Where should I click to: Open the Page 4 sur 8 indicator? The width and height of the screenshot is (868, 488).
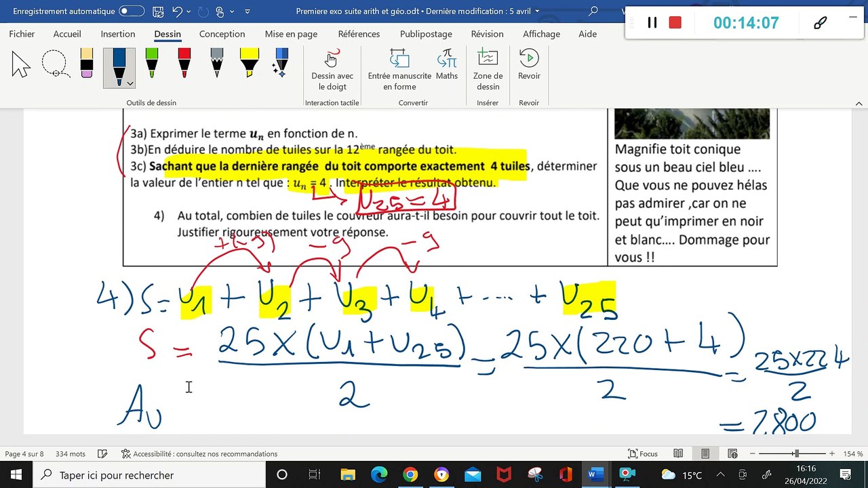click(24, 454)
